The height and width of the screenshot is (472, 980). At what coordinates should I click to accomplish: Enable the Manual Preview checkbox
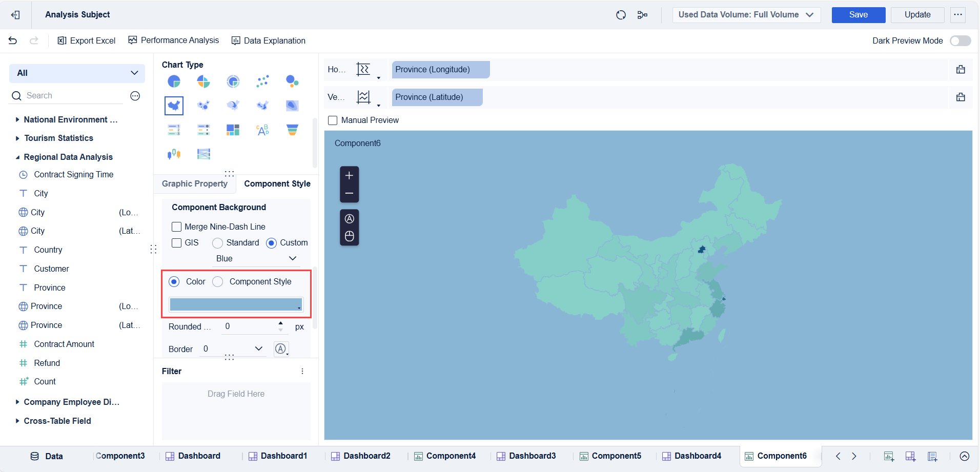click(333, 120)
